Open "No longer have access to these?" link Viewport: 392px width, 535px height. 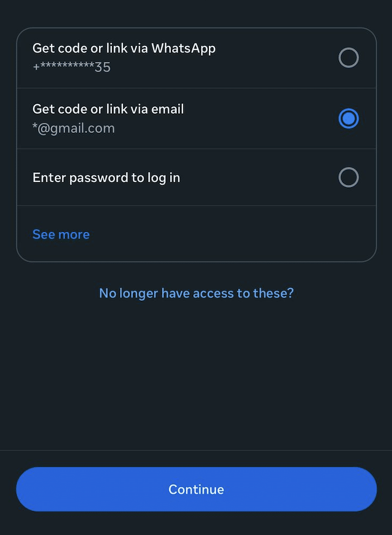tap(196, 293)
